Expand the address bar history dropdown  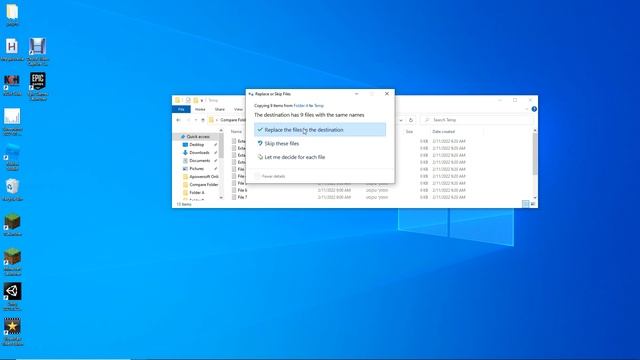pyautogui.click(x=401, y=120)
